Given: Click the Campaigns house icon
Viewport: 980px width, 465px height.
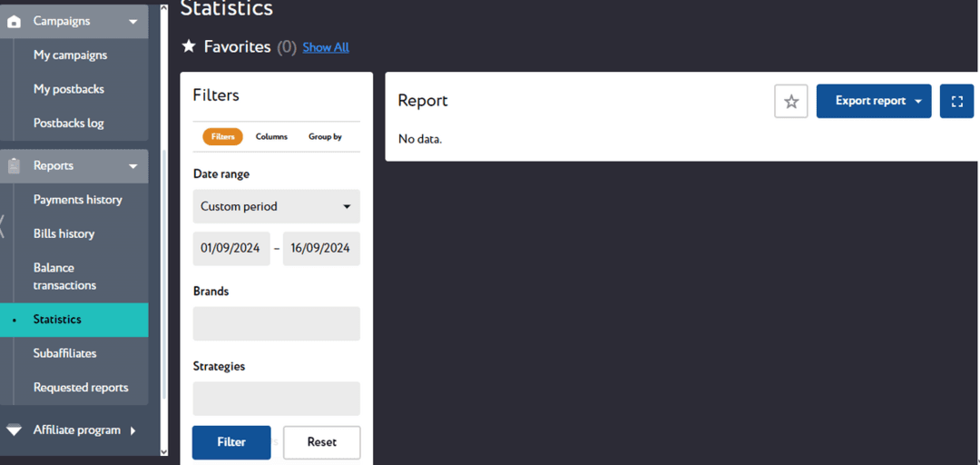Looking at the screenshot, I should (x=15, y=21).
